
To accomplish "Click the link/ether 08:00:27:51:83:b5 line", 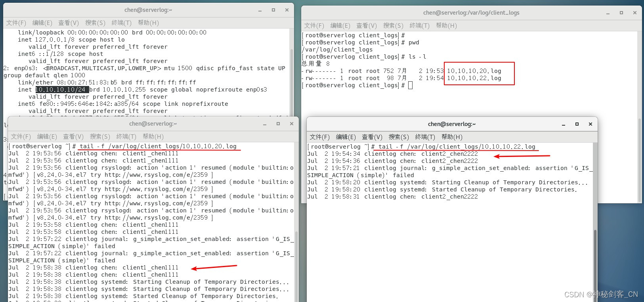I will tap(107, 82).
